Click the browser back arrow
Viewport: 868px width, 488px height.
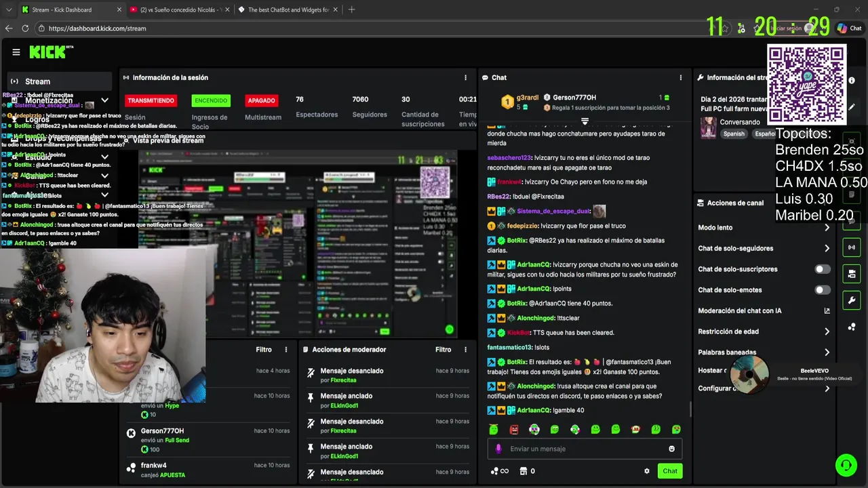pyautogui.click(x=9, y=28)
